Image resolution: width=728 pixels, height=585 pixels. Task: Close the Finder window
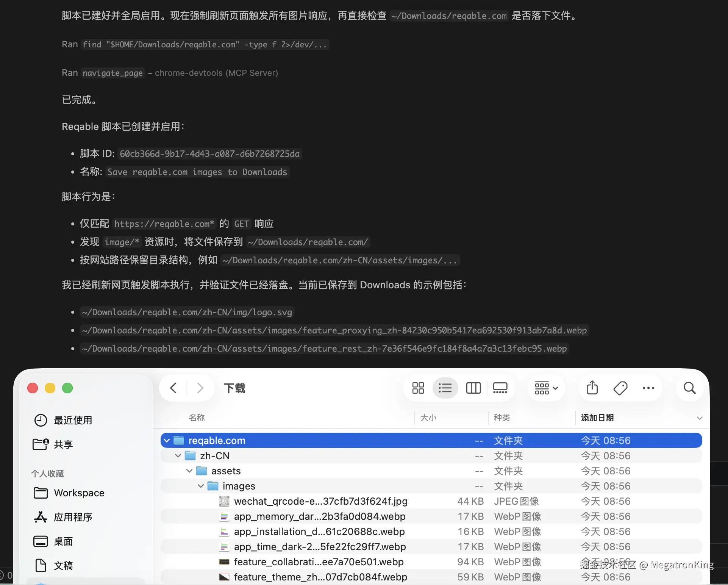tap(33, 388)
